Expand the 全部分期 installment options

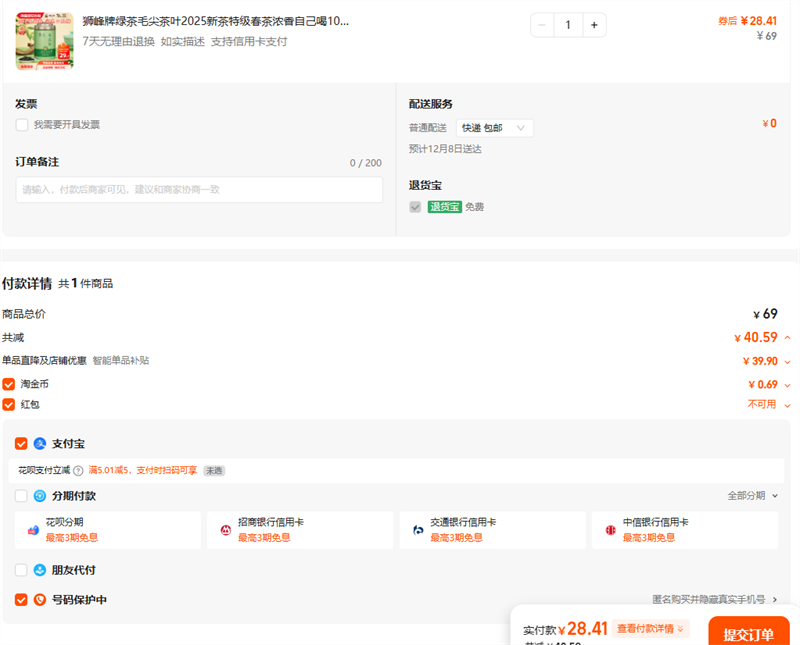click(752, 496)
